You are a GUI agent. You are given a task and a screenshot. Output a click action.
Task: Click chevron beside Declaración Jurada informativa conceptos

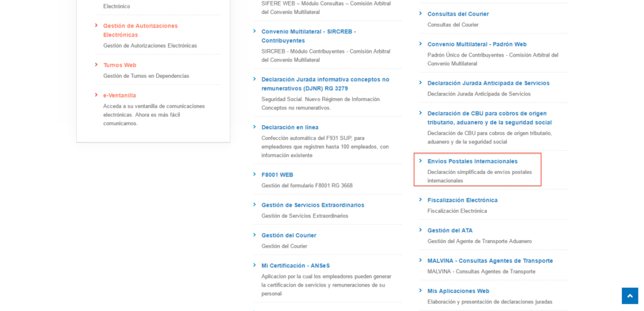(x=255, y=79)
